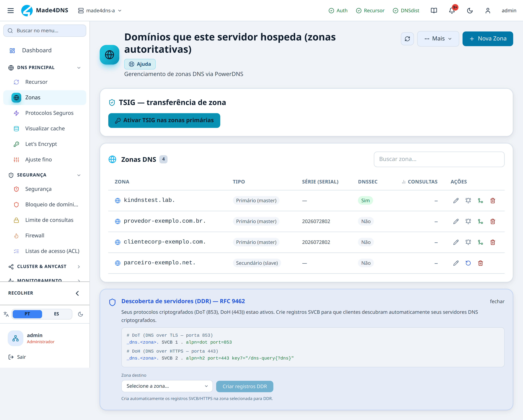Delete provedor-exemplo.com.br. zone

tap(493, 221)
